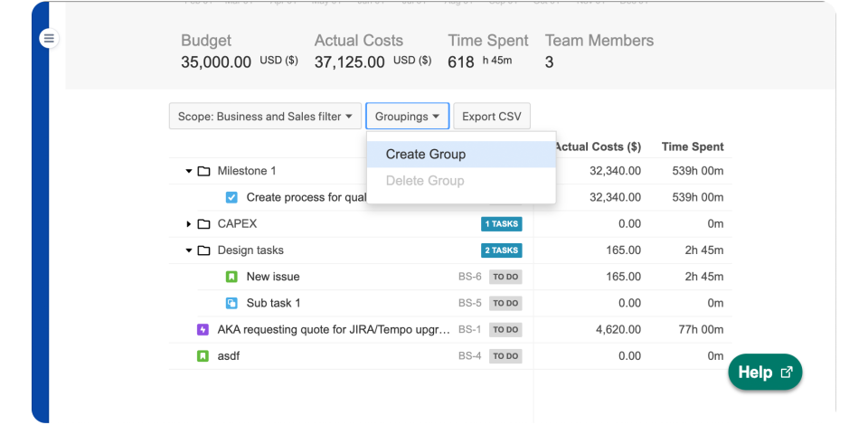Toggle the Groupings dropdown
This screenshot has width=868, height=425.
pyautogui.click(x=408, y=117)
